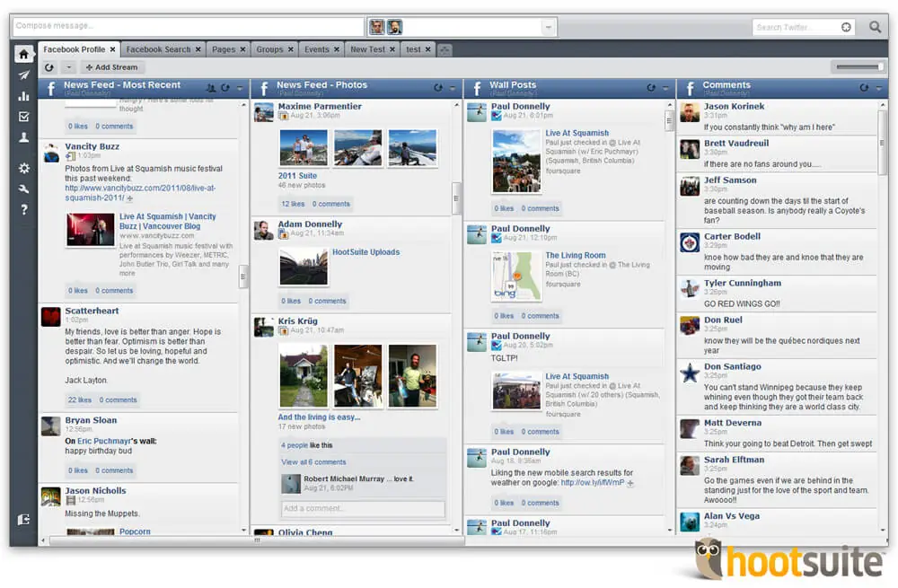Open the Contacts person icon in sidebar
Image resolution: width=898 pixels, height=588 pixels.
point(23,137)
